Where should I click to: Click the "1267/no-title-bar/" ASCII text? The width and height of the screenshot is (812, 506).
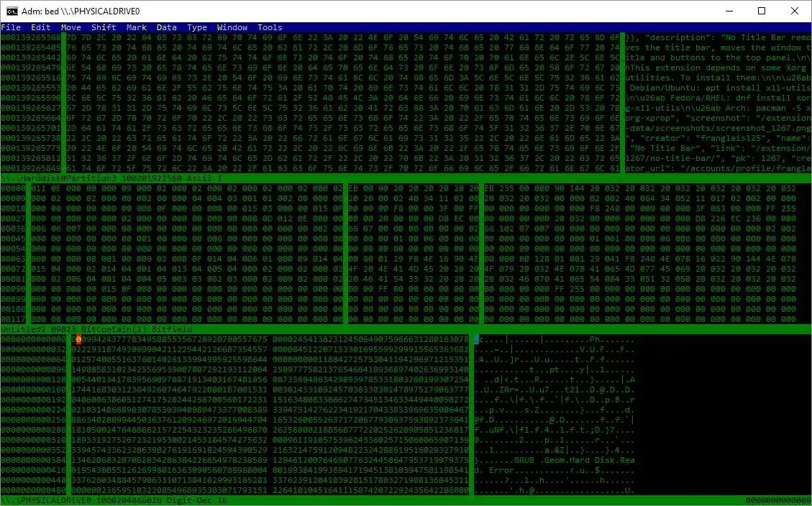click(x=670, y=158)
